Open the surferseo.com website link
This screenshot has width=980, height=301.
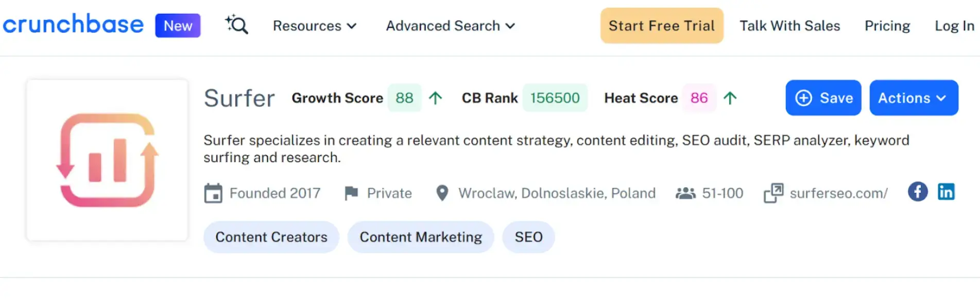pyautogui.click(x=838, y=193)
